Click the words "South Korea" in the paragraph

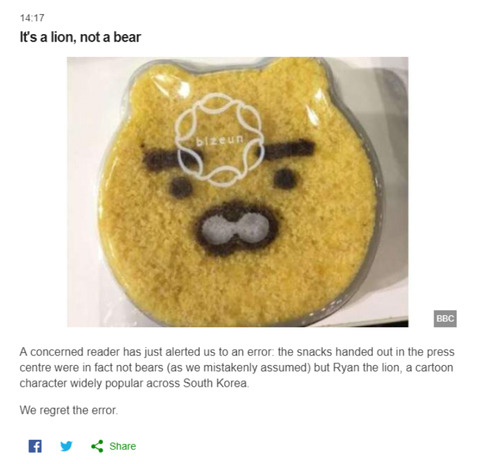[x=216, y=383]
